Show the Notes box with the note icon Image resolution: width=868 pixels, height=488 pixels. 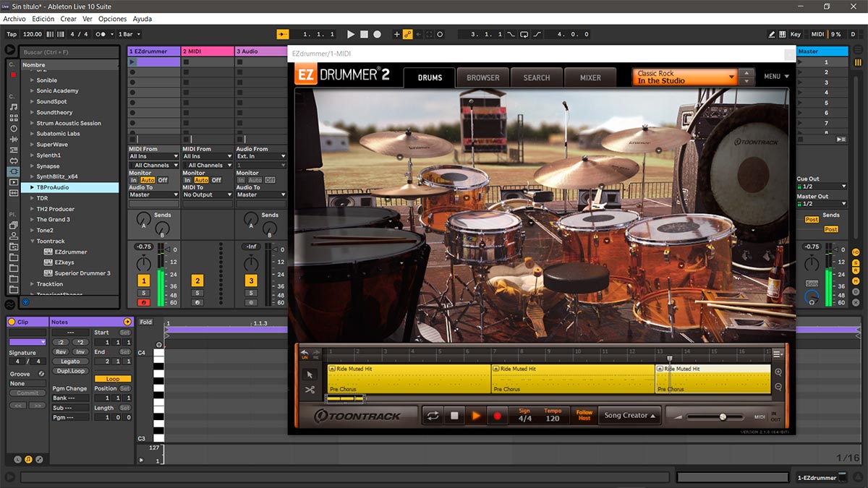click(x=28, y=459)
